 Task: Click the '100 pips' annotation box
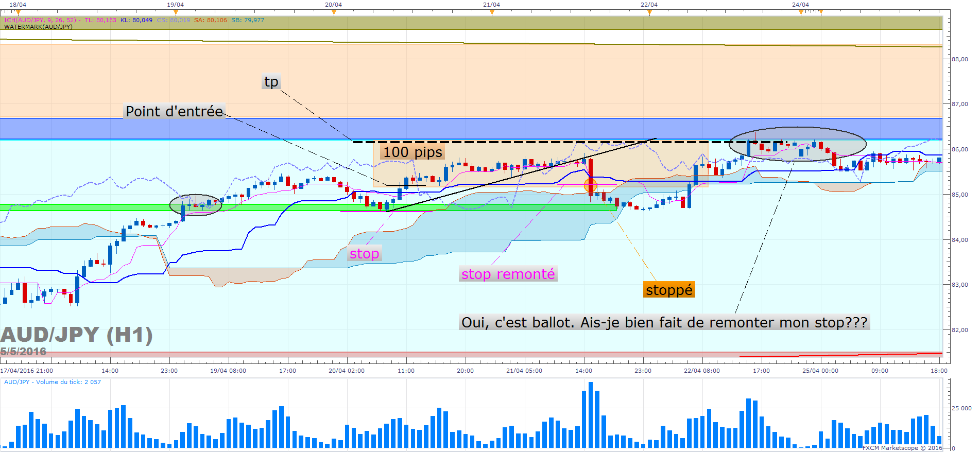point(412,152)
